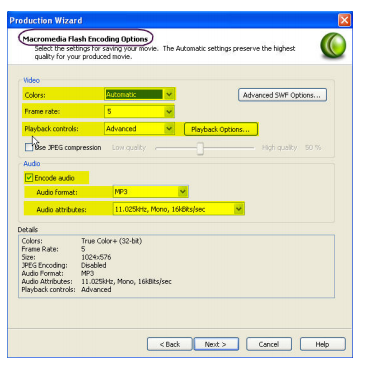Open the Colors dropdown set to Automatic
The height and width of the screenshot is (371, 376).
(139, 95)
